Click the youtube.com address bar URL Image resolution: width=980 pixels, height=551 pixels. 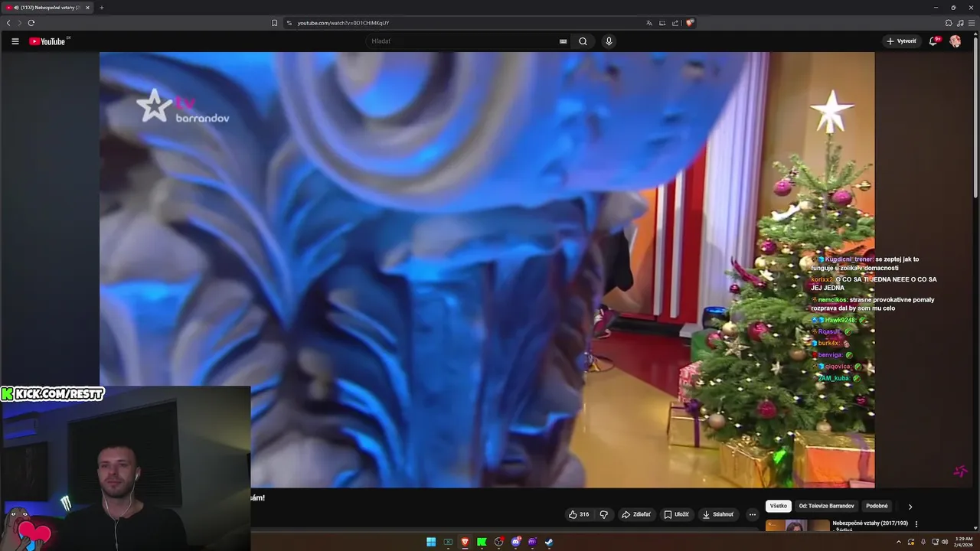point(343,23)
